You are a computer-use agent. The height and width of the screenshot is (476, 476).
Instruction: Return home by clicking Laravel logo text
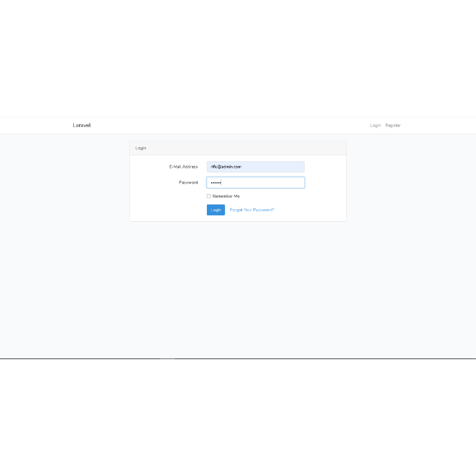pos(82,125)
